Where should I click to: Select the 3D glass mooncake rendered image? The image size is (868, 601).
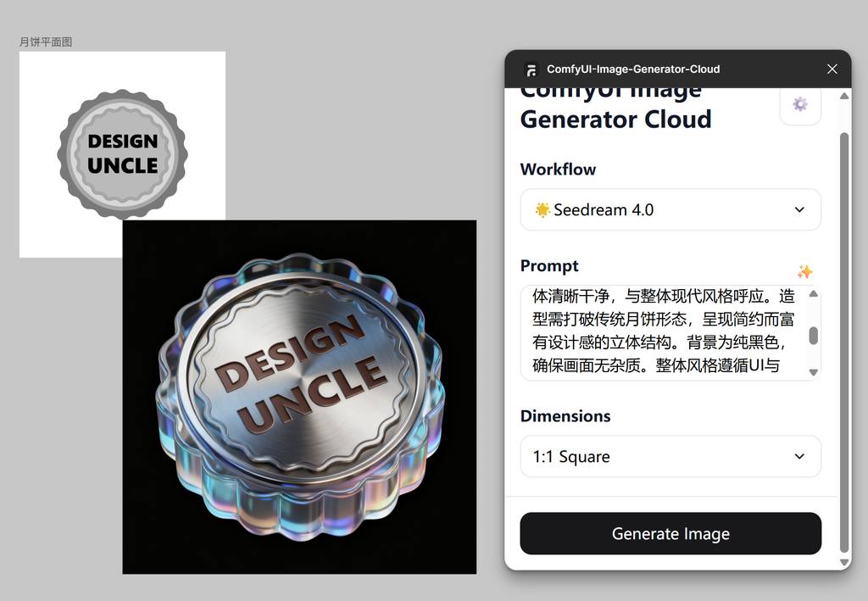pyautogui.click(x=299, y=397)
